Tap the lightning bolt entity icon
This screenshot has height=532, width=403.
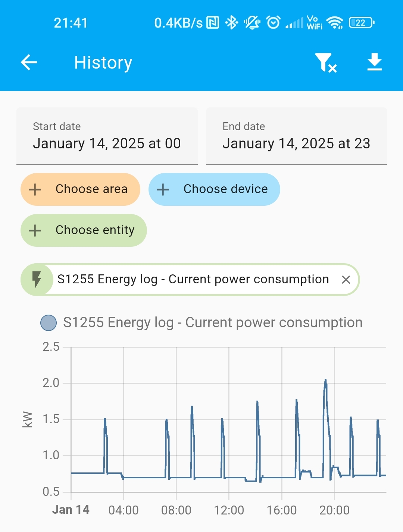tap(37, 280)
